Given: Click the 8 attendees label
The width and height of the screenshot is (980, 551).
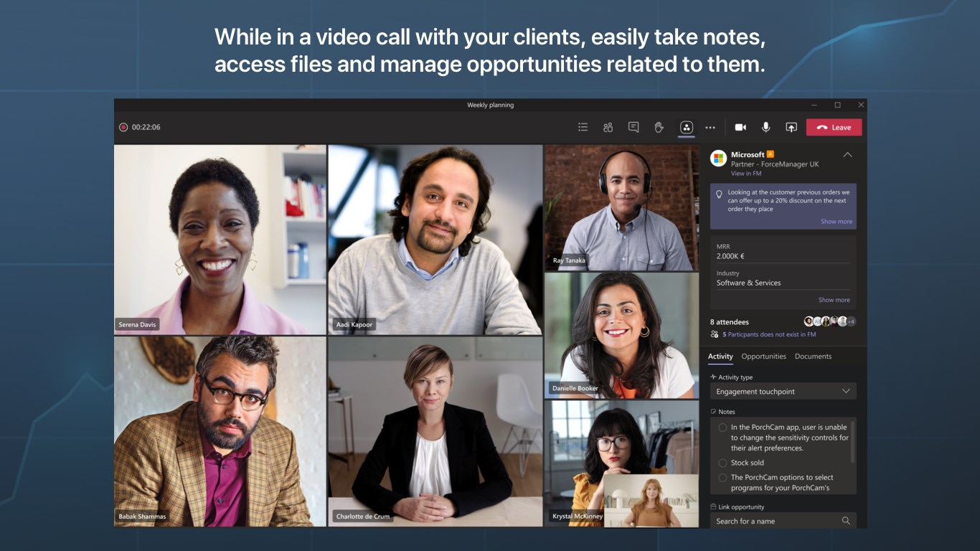Looking at the screenshot, I should coord(729,322).
